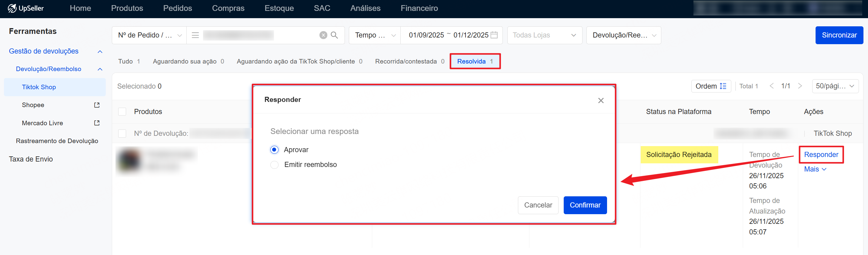Select the Emitir reembolso radio option
The width and height of the screenshot is (868, 255).
pyautogui.click(x=274, y=165)
